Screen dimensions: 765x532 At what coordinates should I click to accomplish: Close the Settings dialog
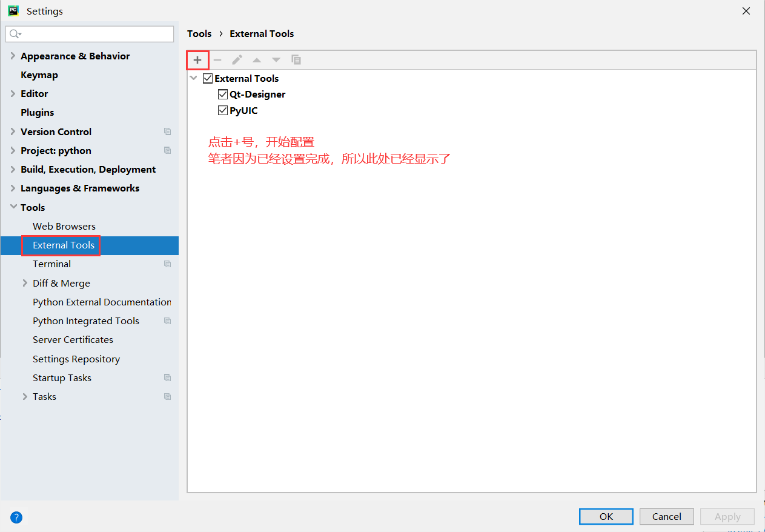pyautogui.click(x=746, y=11)
